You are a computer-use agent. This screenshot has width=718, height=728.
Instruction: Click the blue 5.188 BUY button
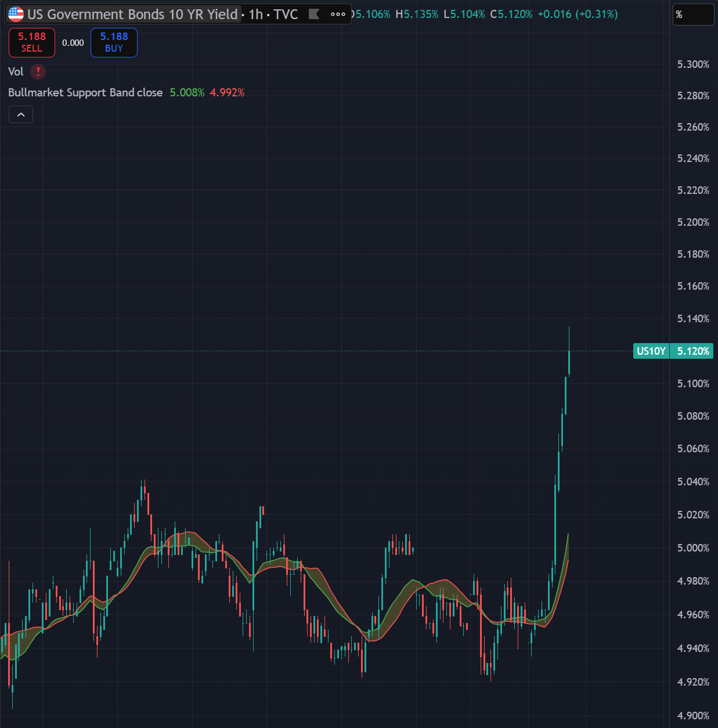pos(114,42)
